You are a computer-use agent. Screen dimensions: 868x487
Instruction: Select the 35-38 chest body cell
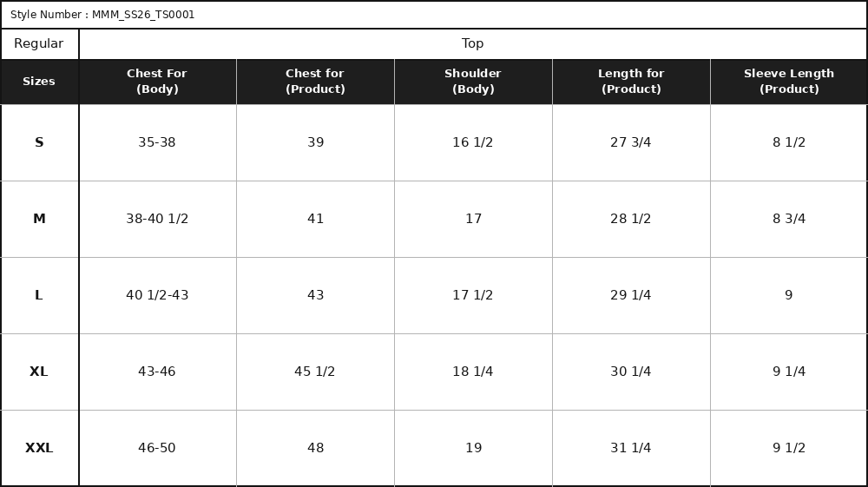click(157, 142)
